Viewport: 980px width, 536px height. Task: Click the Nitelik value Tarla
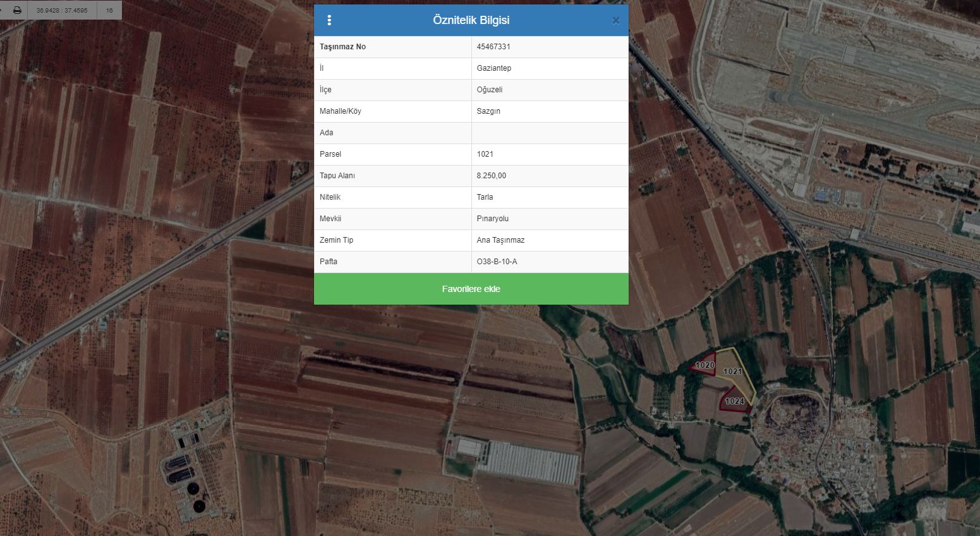(485, 197)
